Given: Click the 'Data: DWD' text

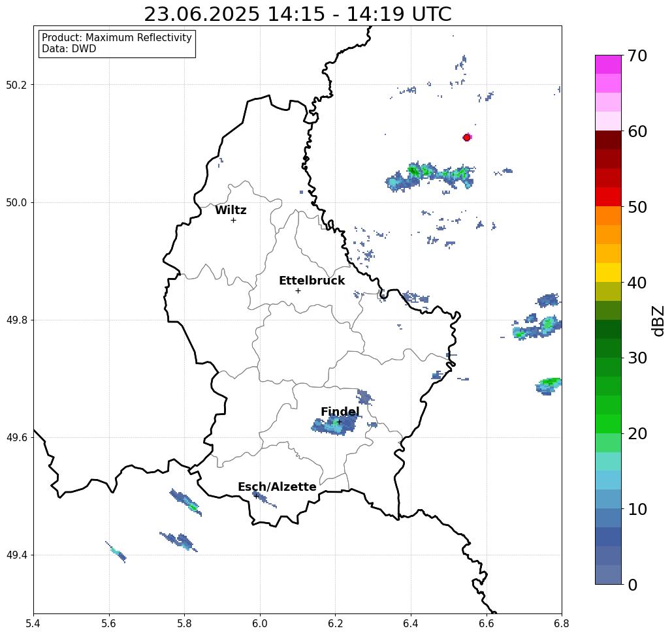Looking at the screenshot, I should point(69,49).
